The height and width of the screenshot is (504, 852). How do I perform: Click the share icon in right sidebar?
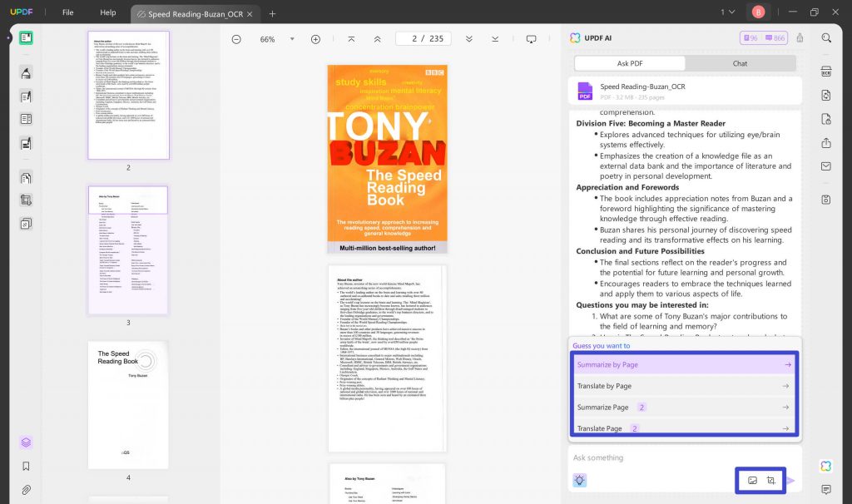(825, 143)
